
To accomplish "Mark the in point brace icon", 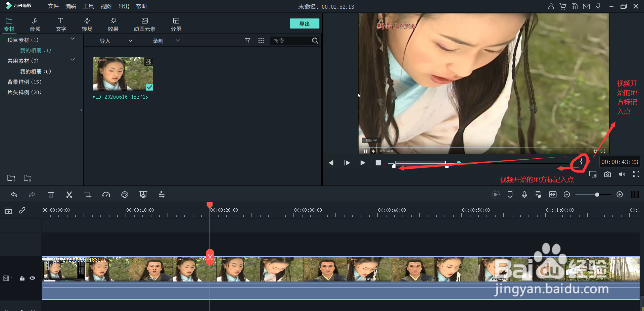I will point(581,162).
